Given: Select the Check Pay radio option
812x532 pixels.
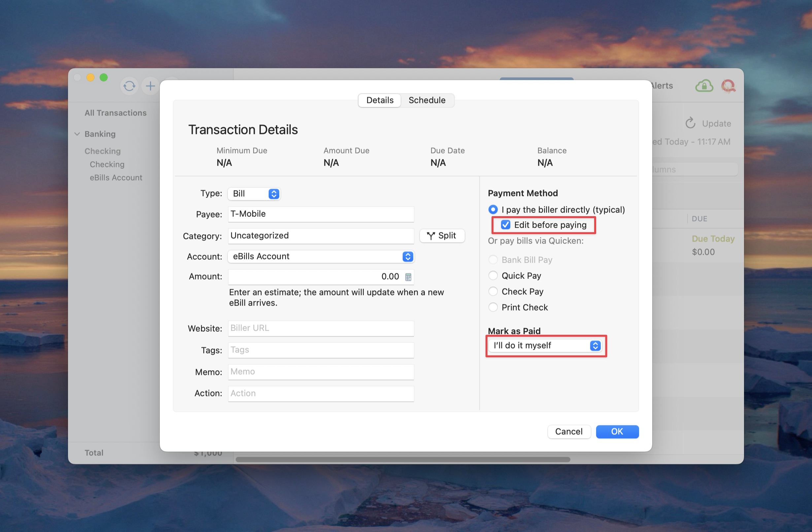Looking at the screenshot, I should [x=493, y=292].
